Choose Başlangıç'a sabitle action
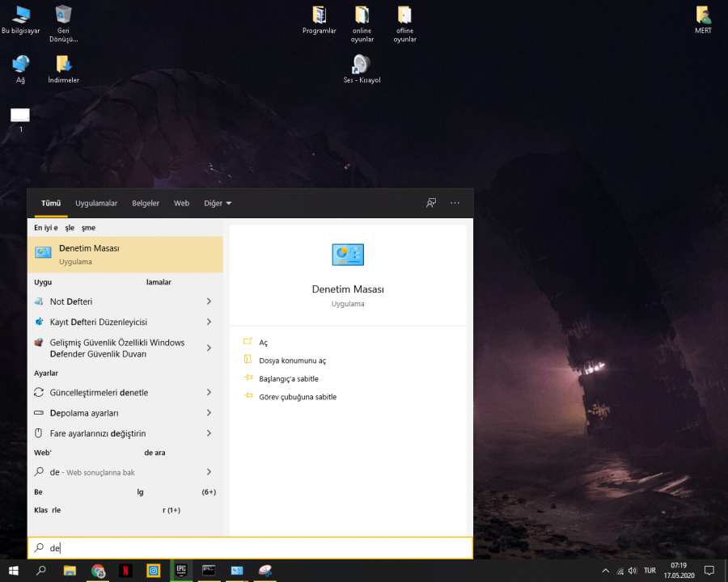The height and width of the screenshot is (582, 728). pos(289,379)
